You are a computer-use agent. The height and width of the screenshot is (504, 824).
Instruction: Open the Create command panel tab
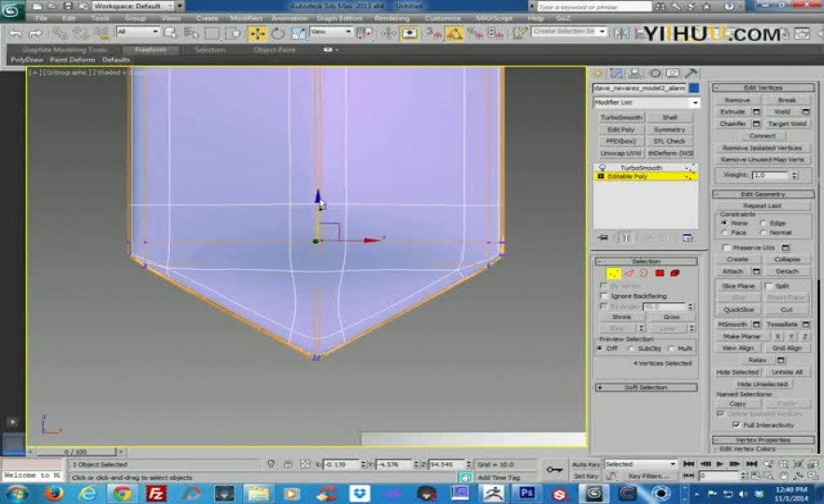pos(598,73)
